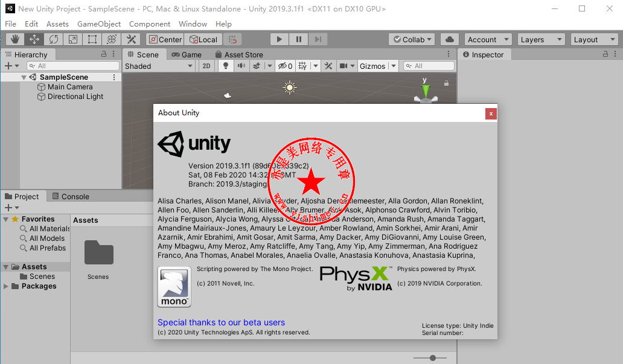Viewport: 623px width, 364px height.
Task: Open the Hierarchy panel options menu
Action: click(x=113, y=54)
